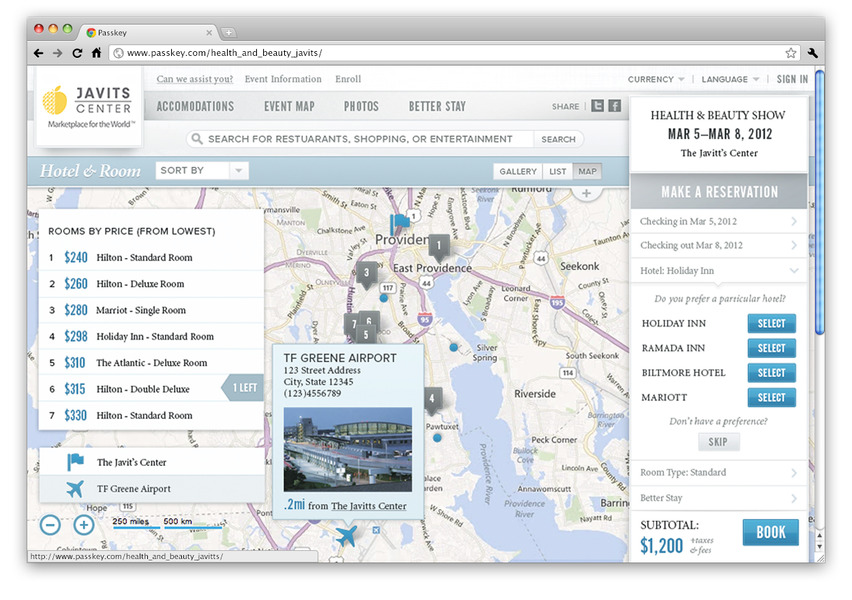Open the browser wrench settings icon
Viewport: 852px width, 600px height.
(812, 53)
